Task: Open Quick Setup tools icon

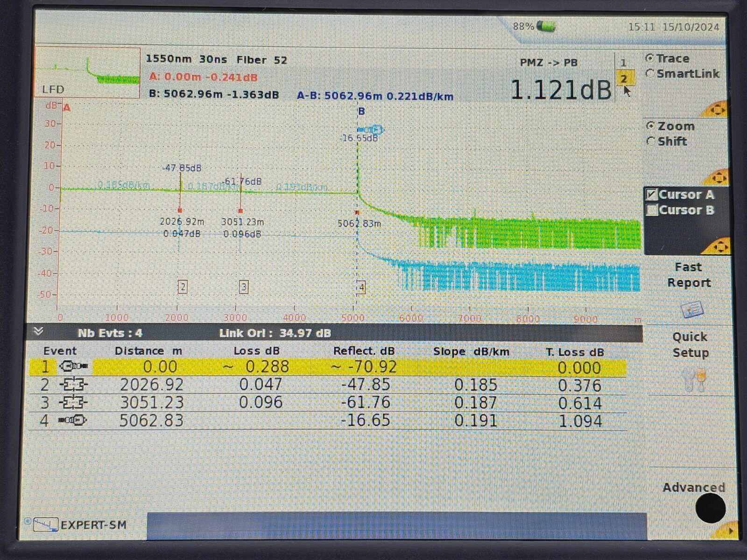Action: point(693,379)
